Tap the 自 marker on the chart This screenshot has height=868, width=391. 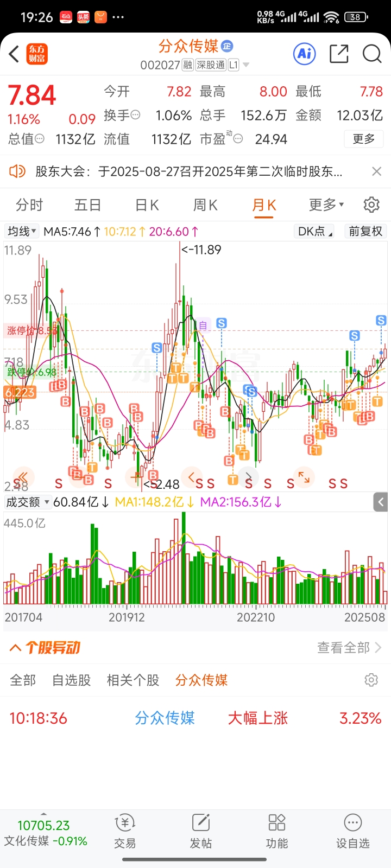coord(203,325)
